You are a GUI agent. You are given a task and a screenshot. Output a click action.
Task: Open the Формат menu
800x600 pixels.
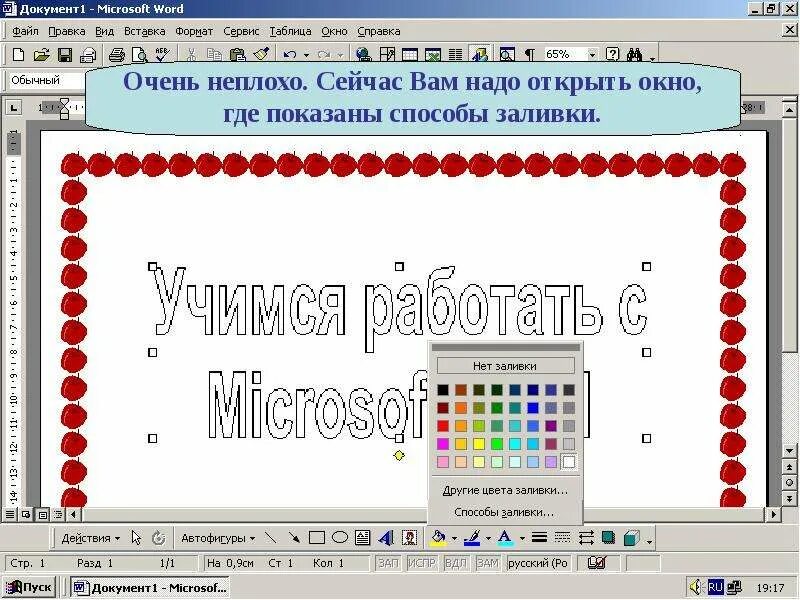pos(194,31)
